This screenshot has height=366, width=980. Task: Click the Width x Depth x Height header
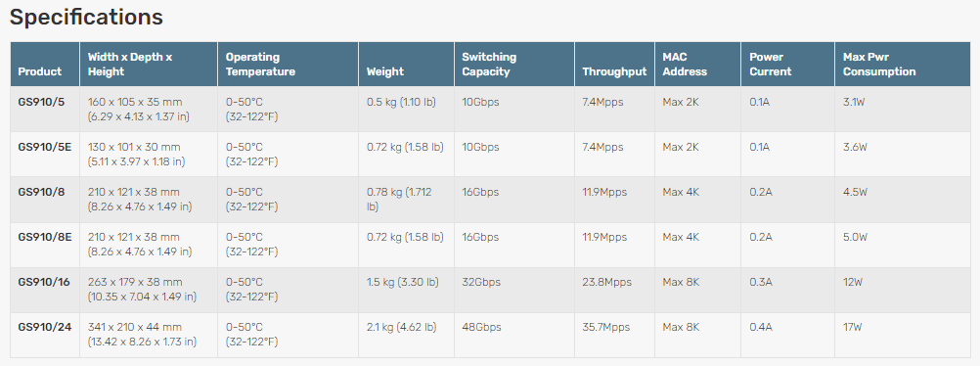(x=130, y=64)
